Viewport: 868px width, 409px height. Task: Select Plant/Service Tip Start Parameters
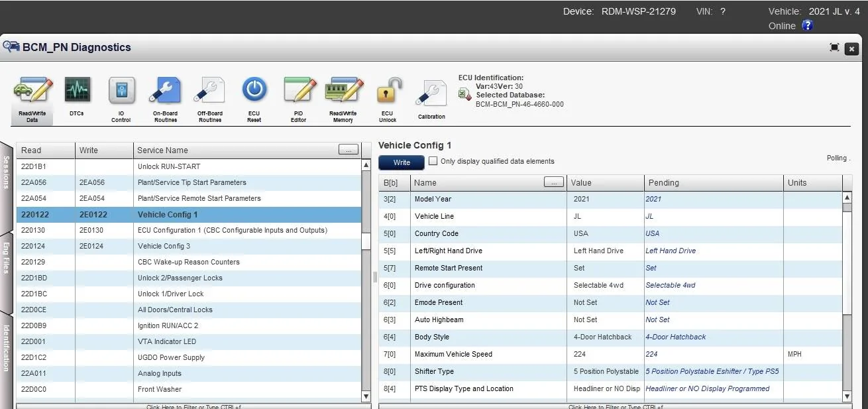189,183
